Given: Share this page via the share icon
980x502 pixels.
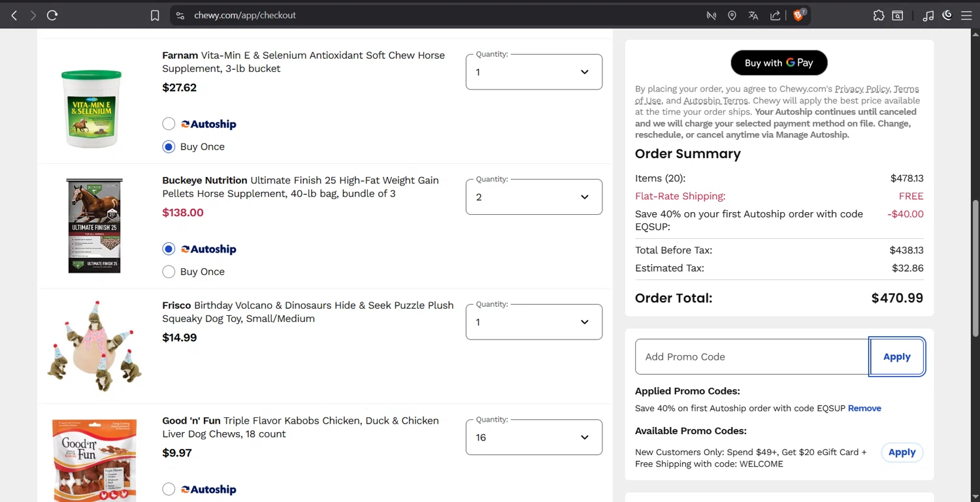Looking at the screenshot, I should pos(775,16).
